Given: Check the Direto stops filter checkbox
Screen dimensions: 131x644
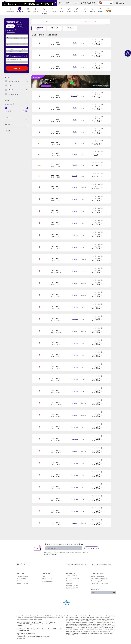Looking at the screenshot, I should click(6, 86).
